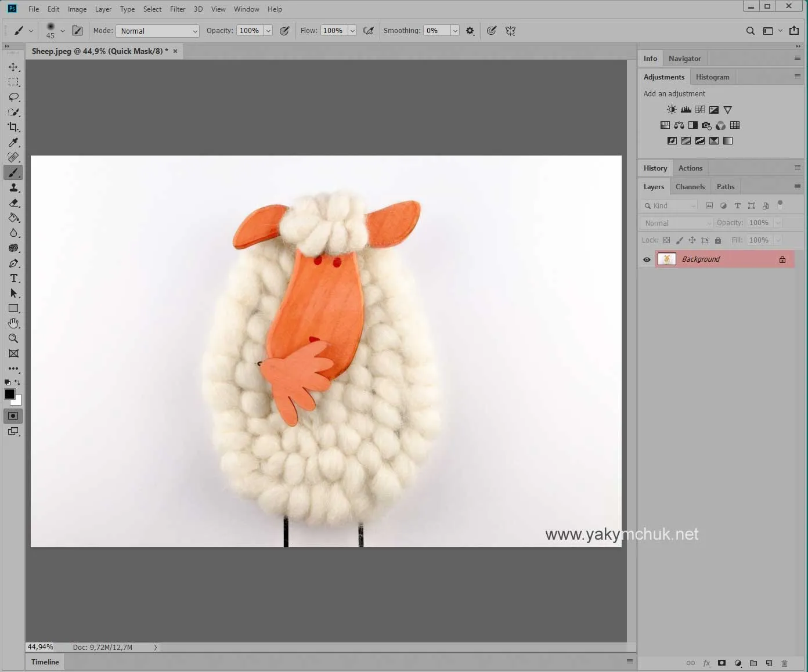Toggle lock all layer lock
This screenshot has width=808, height=672.
[718, 240]
